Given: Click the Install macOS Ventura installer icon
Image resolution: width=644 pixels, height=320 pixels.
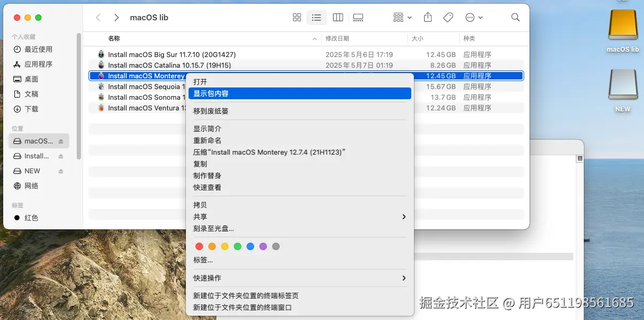Looking at the screenshot, I should 101,108.
